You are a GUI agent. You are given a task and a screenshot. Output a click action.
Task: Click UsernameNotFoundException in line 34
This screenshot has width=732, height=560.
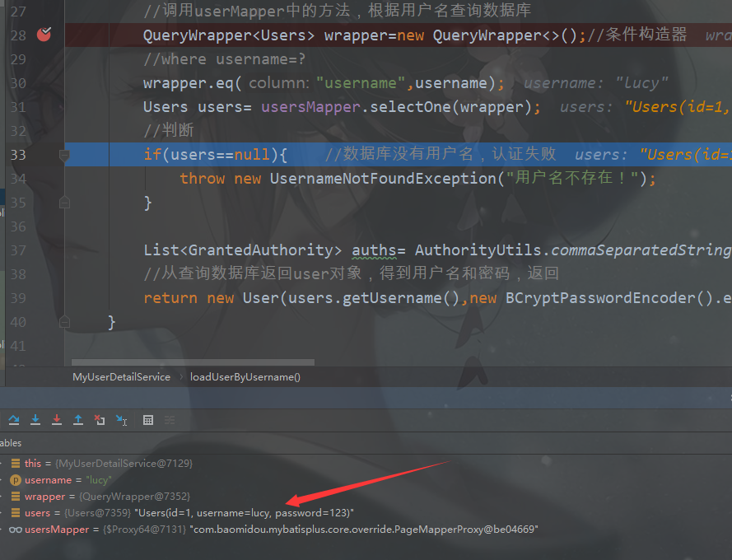[x=383, y=179]
